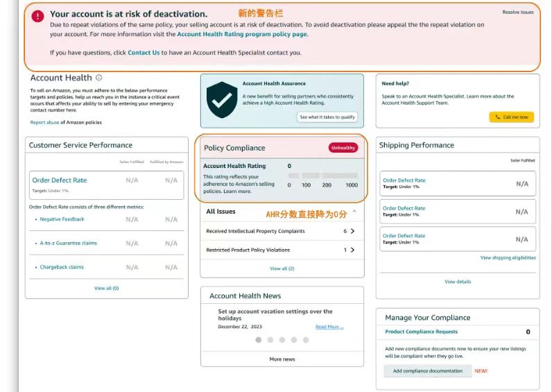Click View all (2) policy issues
Viewport: 552px width, 392px height.
click(x=282, y=269)
